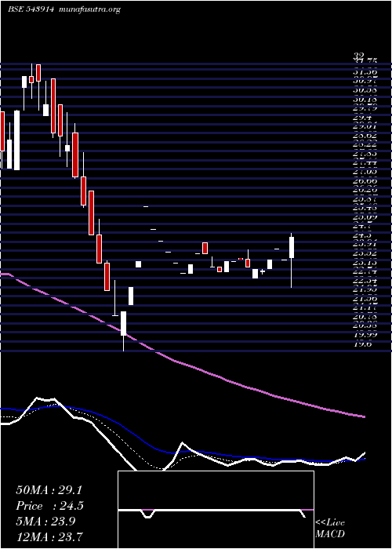Click the '50MA : 29.1' readout
Viewport: 392px width, 549px height.
coord(49,490)
